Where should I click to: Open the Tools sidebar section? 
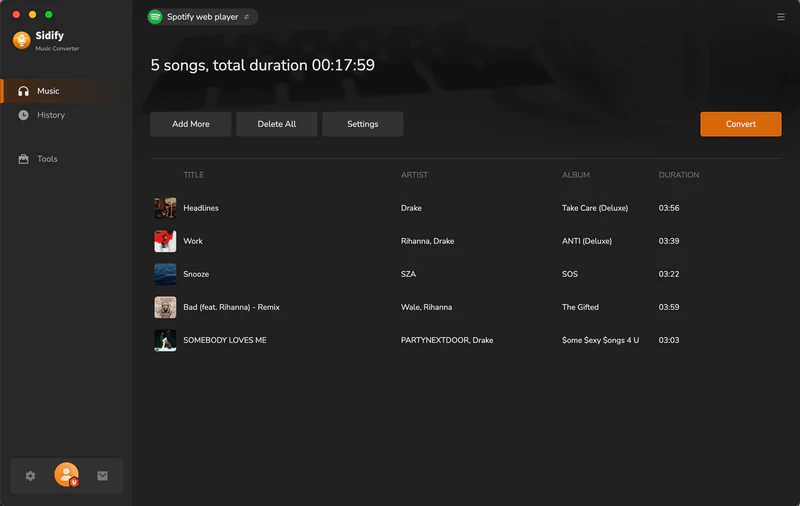pos(47,159)
